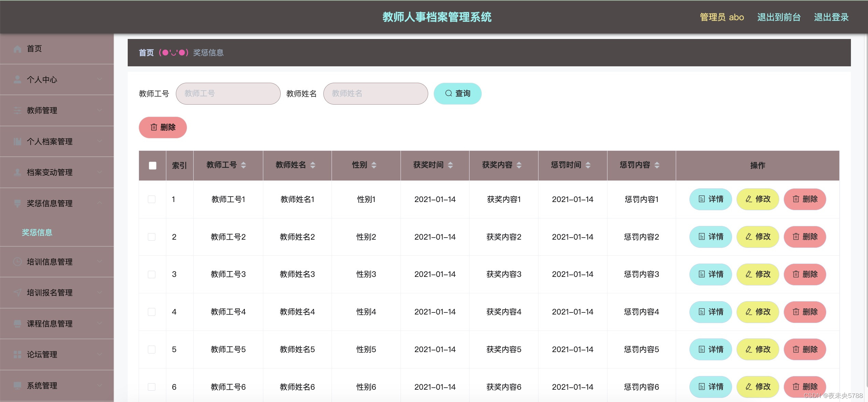Open the 档案变动管理 menu item
868x402 pixels.
(50, 172)
